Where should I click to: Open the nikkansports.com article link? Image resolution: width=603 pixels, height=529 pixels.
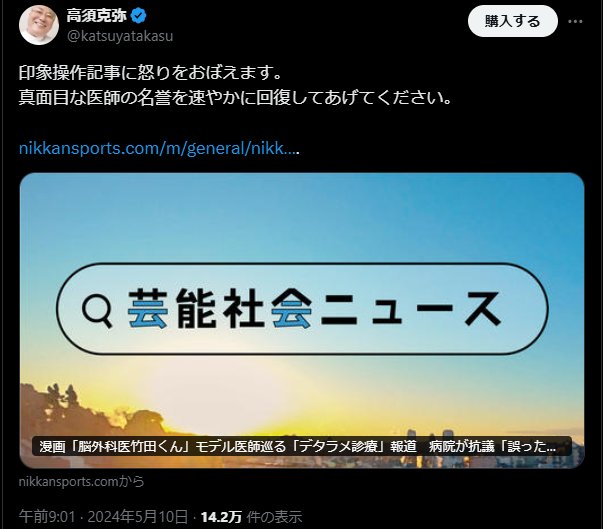(159, 148)
